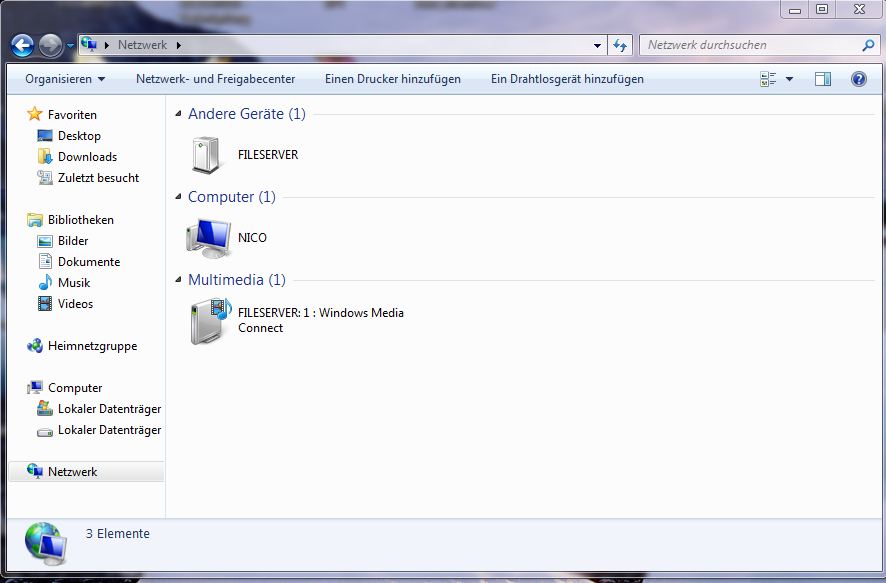Open the NICO computer icon
This screenshot has width=886, height=583.
(x=208, y=238)
